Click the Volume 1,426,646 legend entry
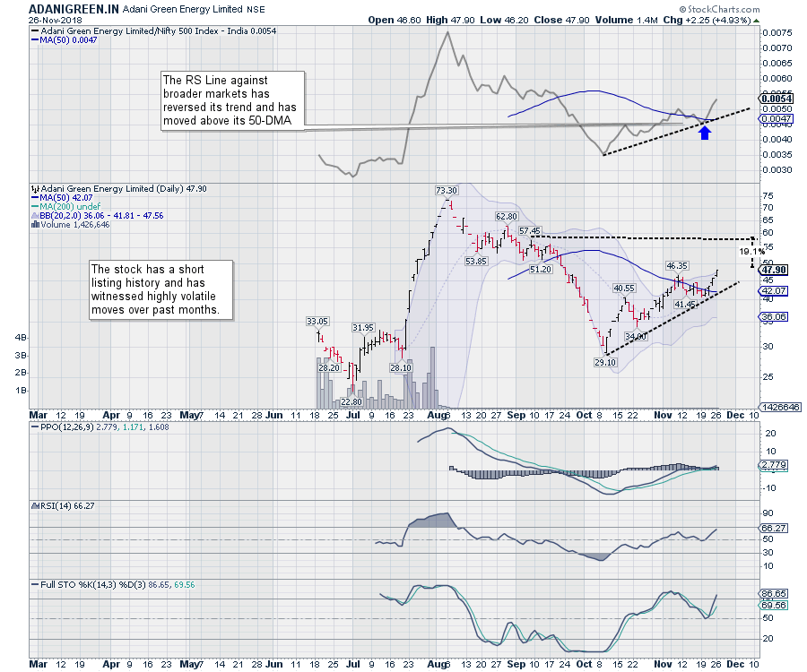Screen dimensions: 807x672 pyautogui.click(x=71, y=225)
